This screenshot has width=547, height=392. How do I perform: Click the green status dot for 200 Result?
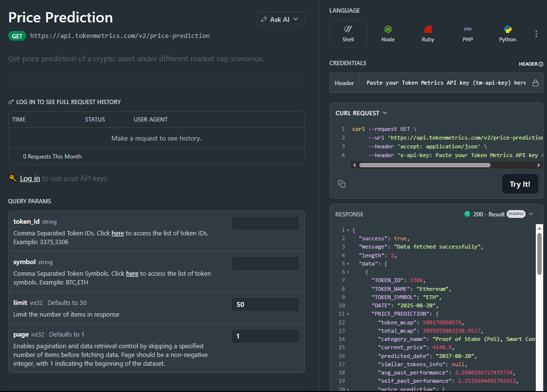coord(467,214)
